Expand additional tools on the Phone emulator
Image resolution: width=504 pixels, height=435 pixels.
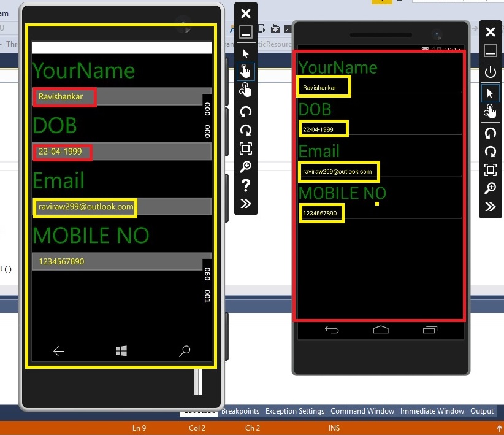pyautogui.click(x=245, y=203)
